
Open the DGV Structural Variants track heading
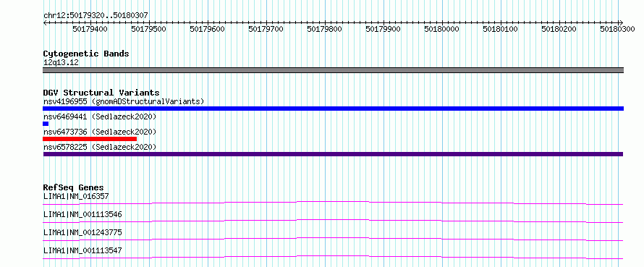click(101, 93)
